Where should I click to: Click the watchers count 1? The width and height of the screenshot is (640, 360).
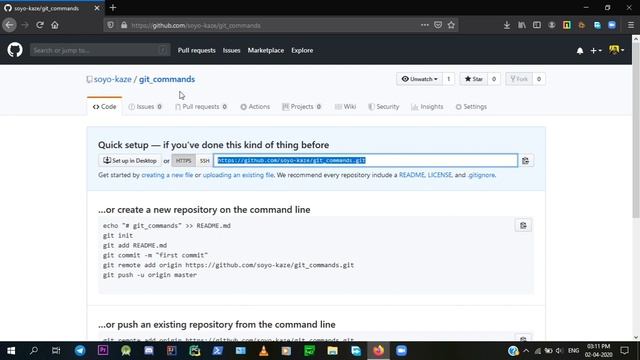(x=448, y=79)
